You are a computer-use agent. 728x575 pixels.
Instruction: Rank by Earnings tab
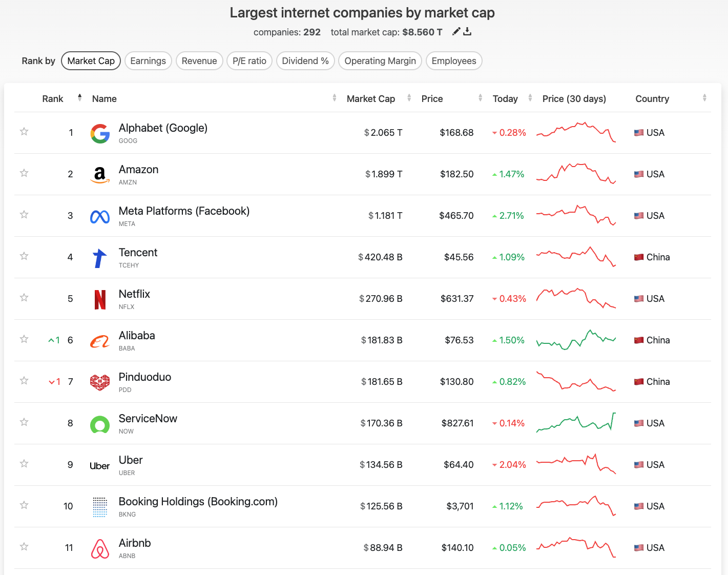[x=148, y=61]
